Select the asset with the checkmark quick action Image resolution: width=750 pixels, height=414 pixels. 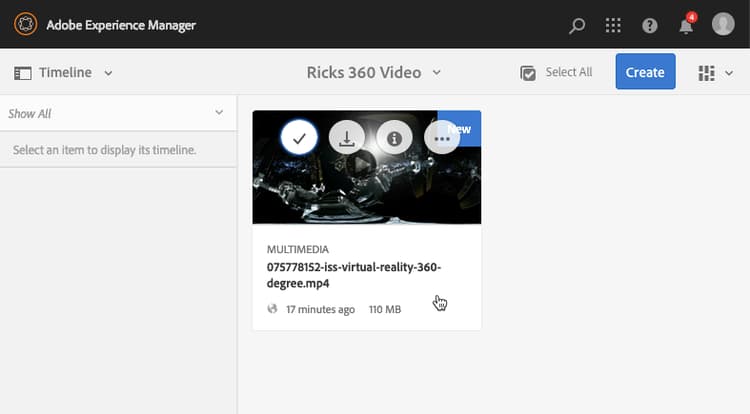point(299,138)
